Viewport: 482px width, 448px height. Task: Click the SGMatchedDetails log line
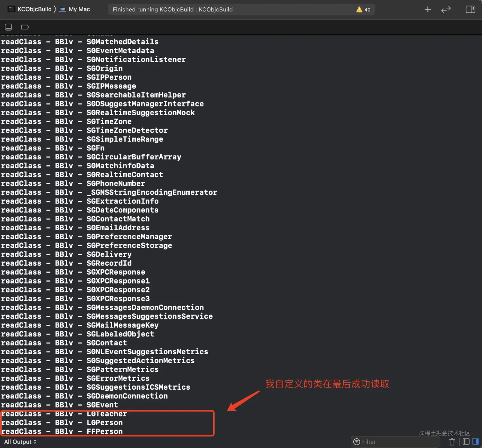tap(80, 42)
